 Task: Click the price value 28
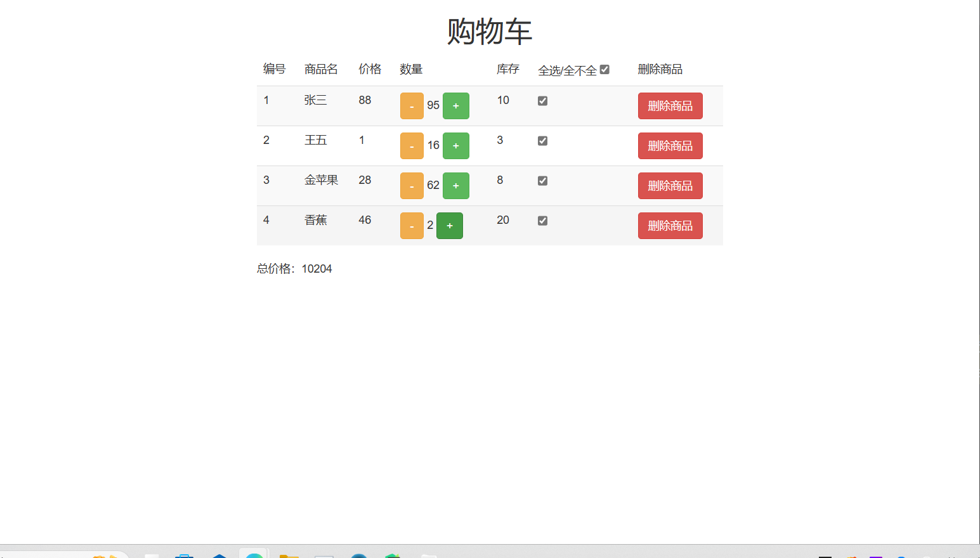click(x=365, y=180)
